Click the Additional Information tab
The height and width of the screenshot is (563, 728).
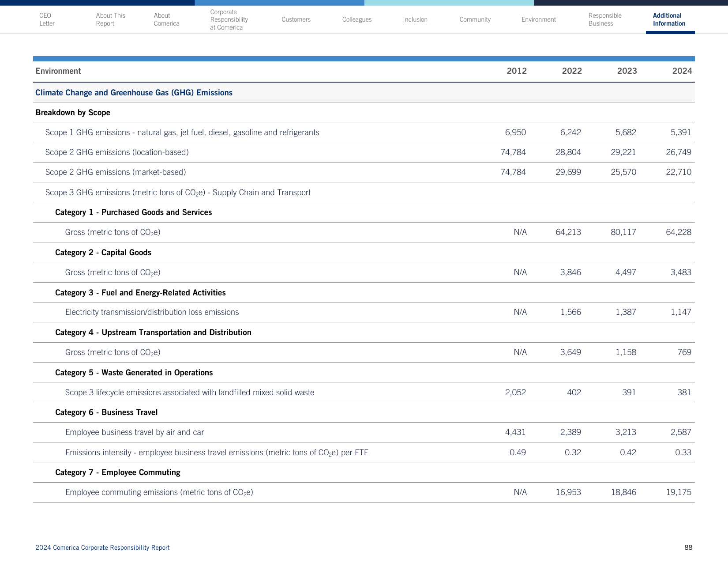pos(669,19)
